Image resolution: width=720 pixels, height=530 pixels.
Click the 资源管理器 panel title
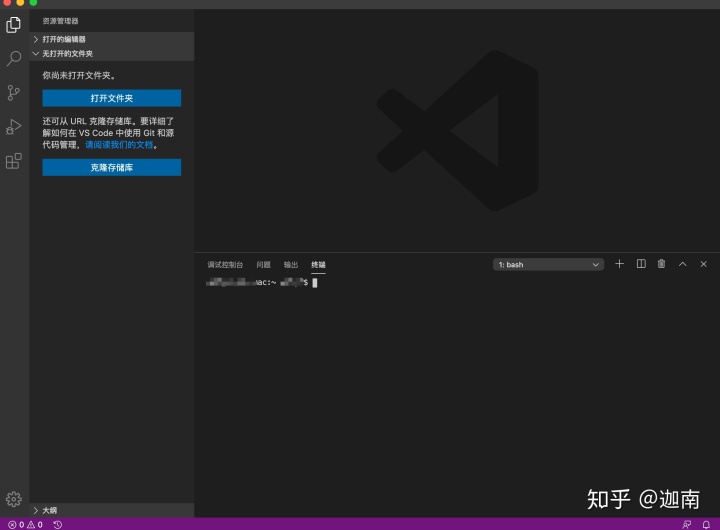pyautogui.click(x=60, y=21)
